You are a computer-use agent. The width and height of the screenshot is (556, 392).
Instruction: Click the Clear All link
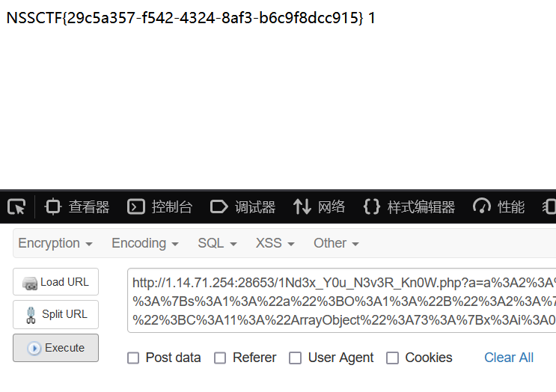pyautogui.click(x=509, y=358)
